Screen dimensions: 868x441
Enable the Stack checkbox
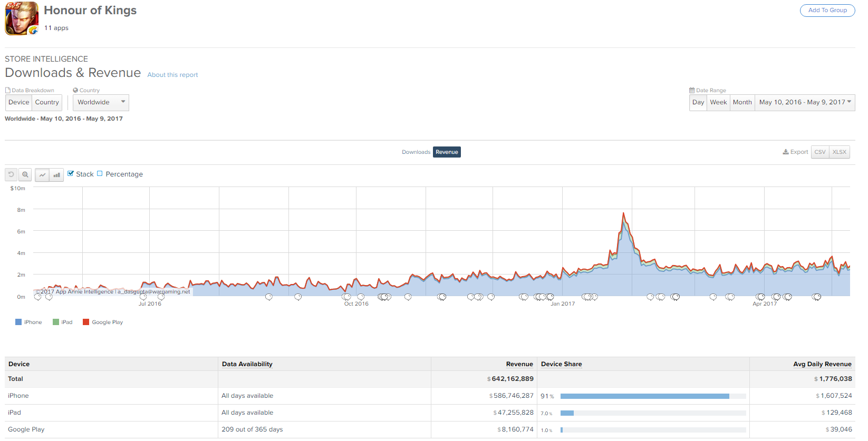71,173
